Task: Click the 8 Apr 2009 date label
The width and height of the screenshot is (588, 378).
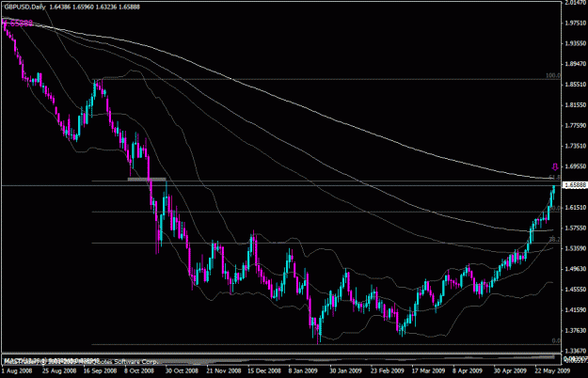Action: [468, 370]
